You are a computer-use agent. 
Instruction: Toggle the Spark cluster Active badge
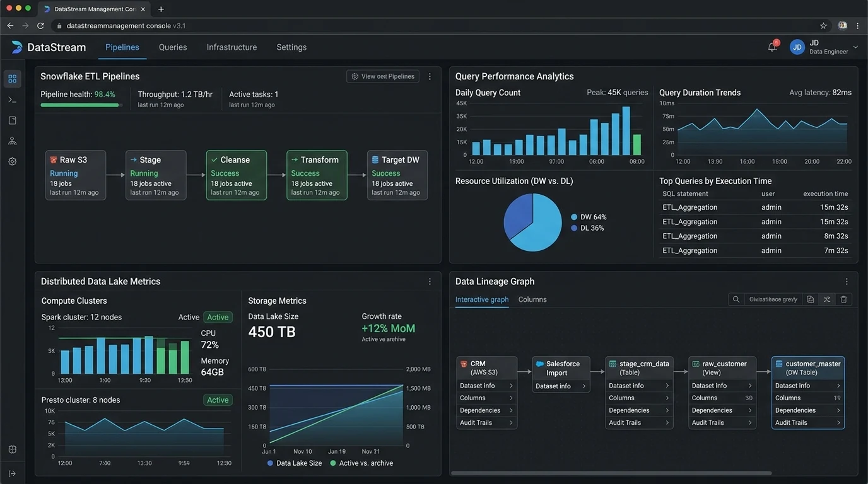click(x=218, y=317)
